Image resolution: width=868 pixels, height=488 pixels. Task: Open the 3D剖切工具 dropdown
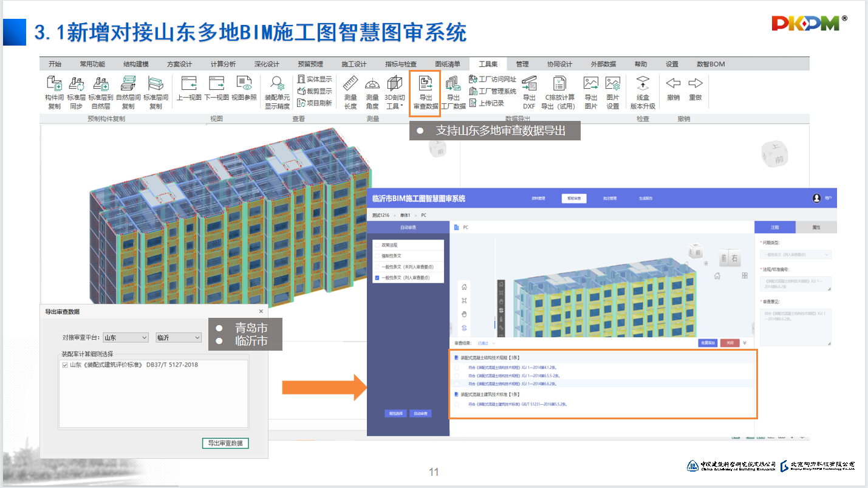click(x=395, y=92)
